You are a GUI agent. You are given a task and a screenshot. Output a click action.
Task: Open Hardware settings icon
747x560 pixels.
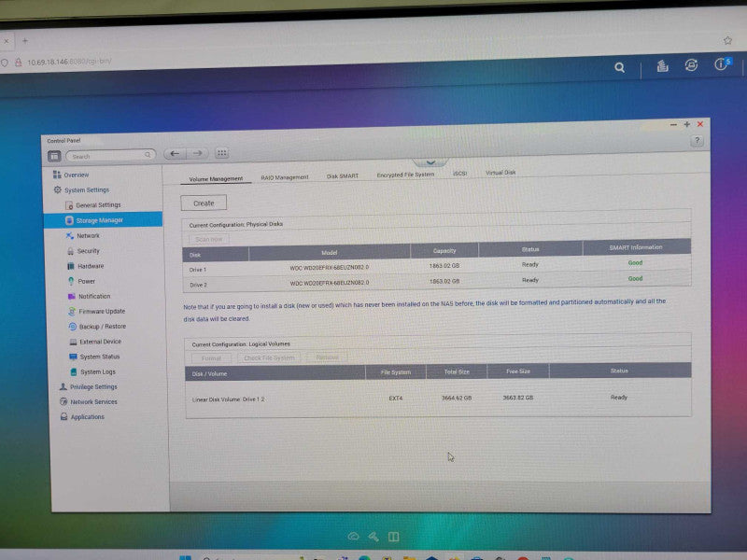coord(71,266)
